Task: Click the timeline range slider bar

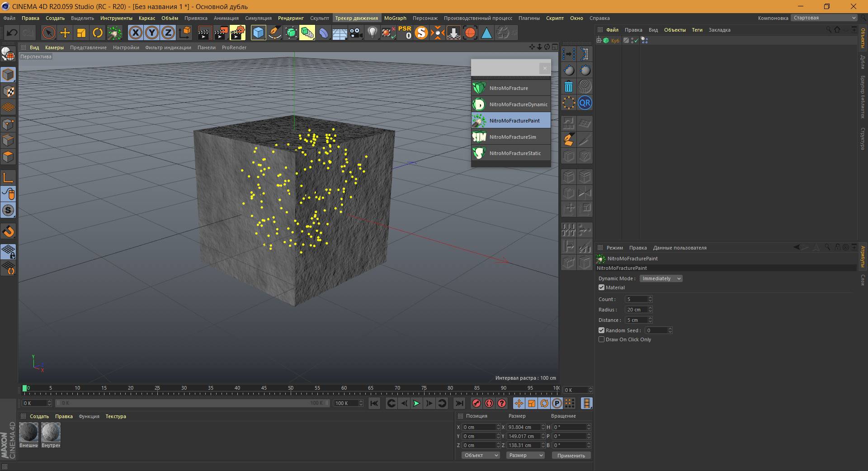Action: tap(193, 403)
